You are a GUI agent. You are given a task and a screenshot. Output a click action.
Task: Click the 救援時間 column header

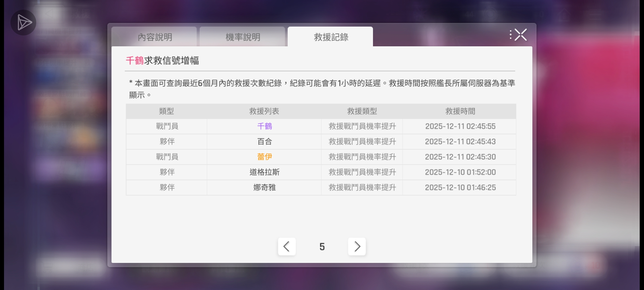coord(460,111)
